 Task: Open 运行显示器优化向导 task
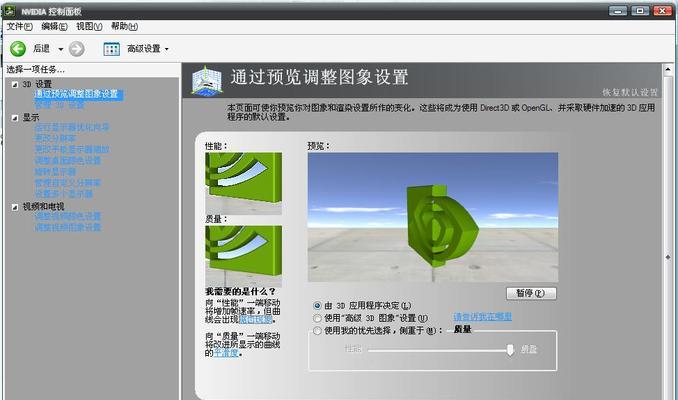(72, 128)
